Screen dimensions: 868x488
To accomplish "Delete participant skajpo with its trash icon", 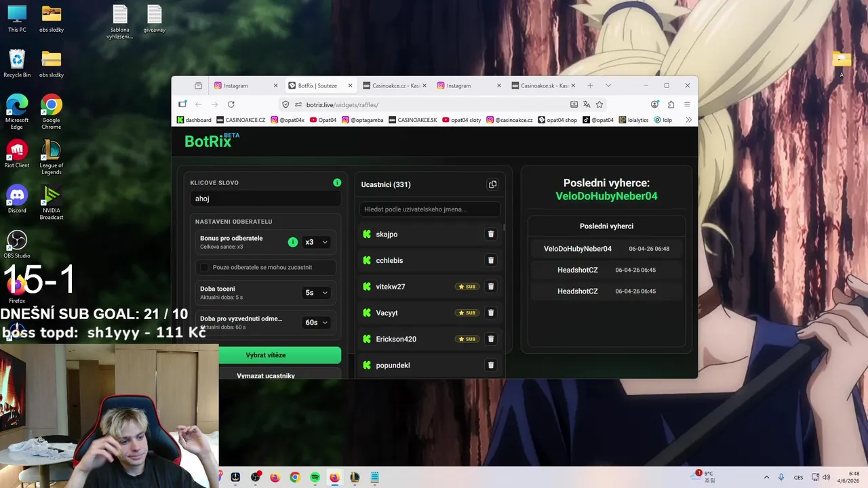I will (491, 234).
